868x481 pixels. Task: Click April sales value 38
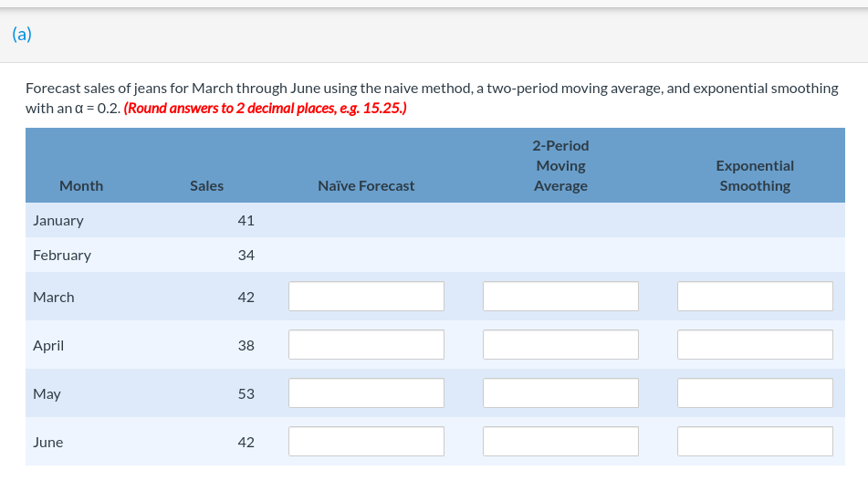(x=246, y=345)
